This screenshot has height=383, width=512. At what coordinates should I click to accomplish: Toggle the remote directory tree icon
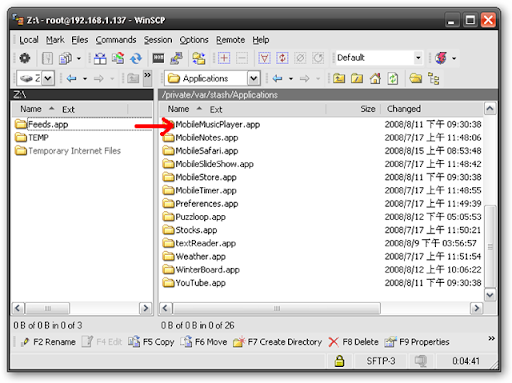tap(433, 79)
